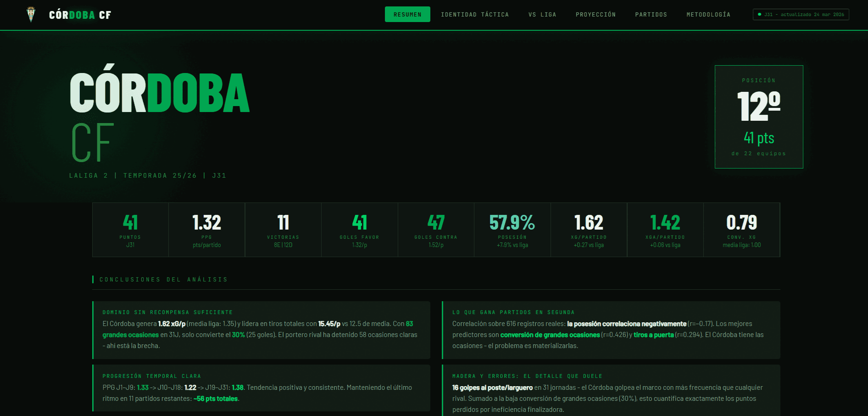Open the DOMINIO SIN RECOMPENSA SUFICIENTE card
Image resolution: width=868 pixels, height=416 pixels.
point(260,330)
